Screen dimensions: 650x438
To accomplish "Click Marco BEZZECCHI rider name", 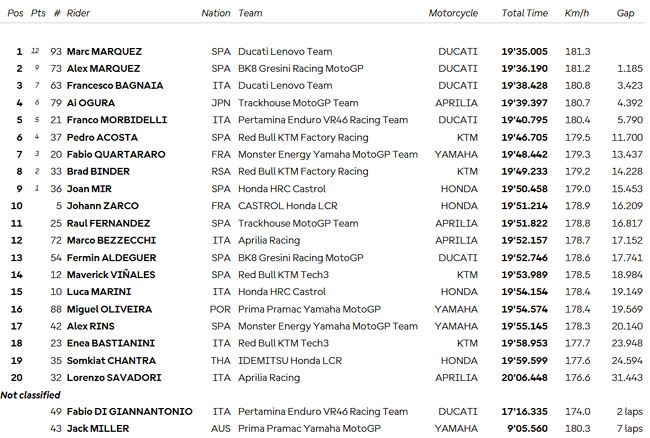I will click(x=112, y=240).
